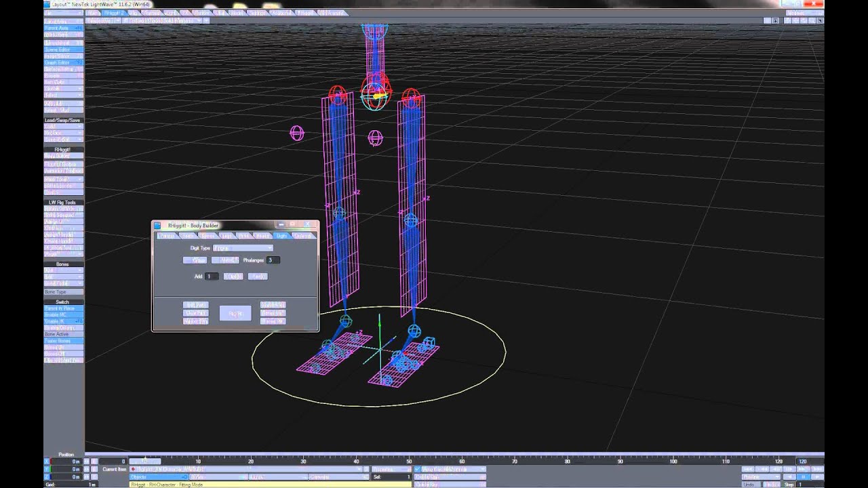Image resolution: width=868 pixels, height=488 pixels.
Task: Click the Rig It! button
Action: [235, 313]
